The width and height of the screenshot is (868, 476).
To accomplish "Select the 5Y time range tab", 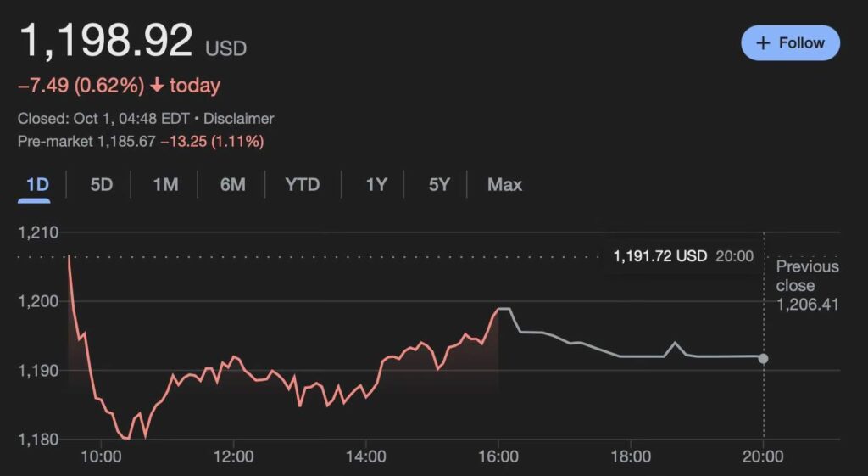I will [438, 184].
